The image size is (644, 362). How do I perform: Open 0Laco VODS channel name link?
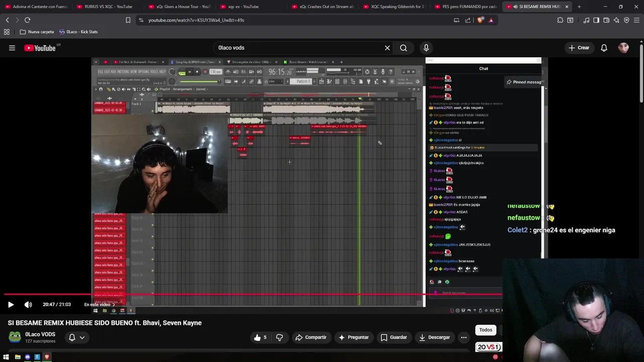pyautogui.click(x=40, y=334)
